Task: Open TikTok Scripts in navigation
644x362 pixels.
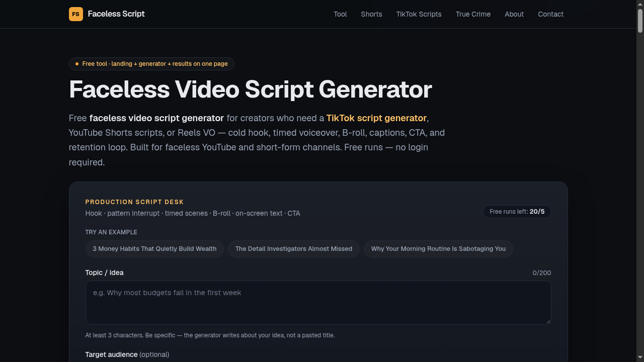Action: [x=419, y=14]
